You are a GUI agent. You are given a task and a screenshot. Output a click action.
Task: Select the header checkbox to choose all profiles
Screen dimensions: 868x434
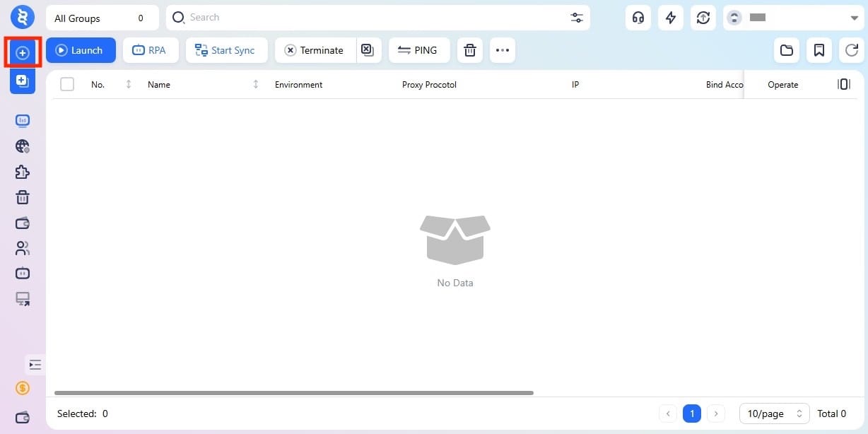(67, 83)
